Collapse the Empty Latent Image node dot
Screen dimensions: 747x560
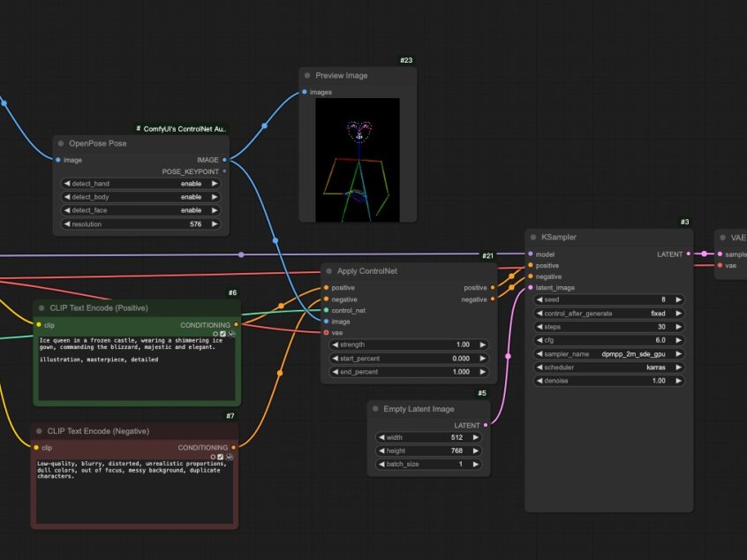coord(375,409)
